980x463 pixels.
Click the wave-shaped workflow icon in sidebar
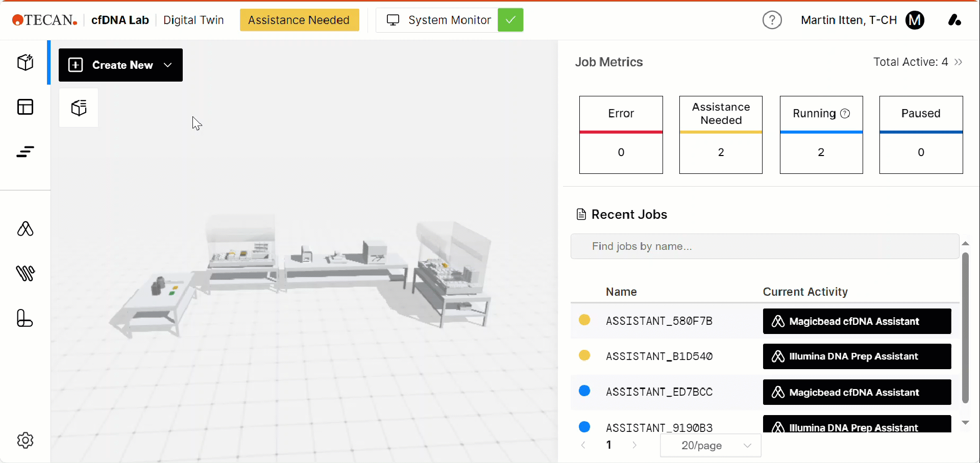tap(25, 273)
